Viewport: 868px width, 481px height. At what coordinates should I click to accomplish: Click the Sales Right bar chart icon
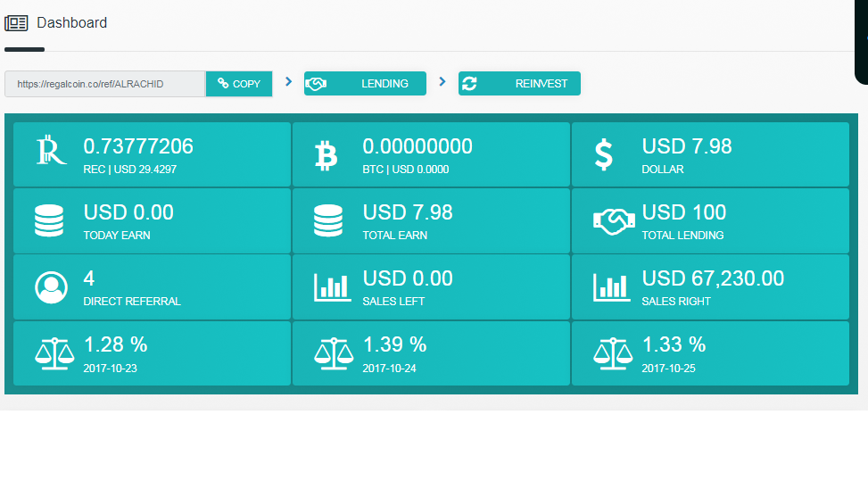(612, 287)
